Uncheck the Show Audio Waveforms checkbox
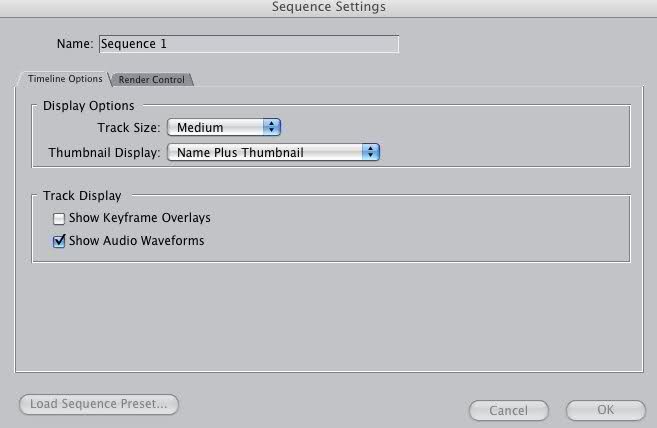Image resolution: width=657 pixels, height=428 pixels. [x=59, y=241]
